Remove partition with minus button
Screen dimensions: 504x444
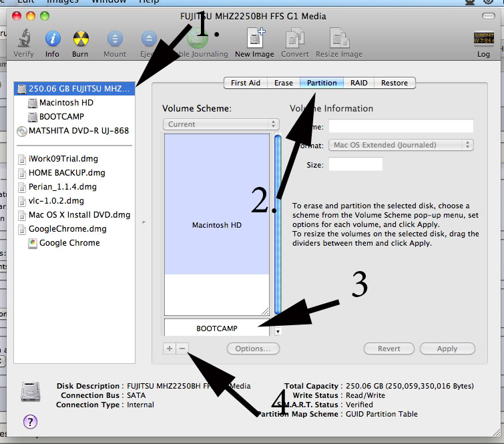pos(182,349)
